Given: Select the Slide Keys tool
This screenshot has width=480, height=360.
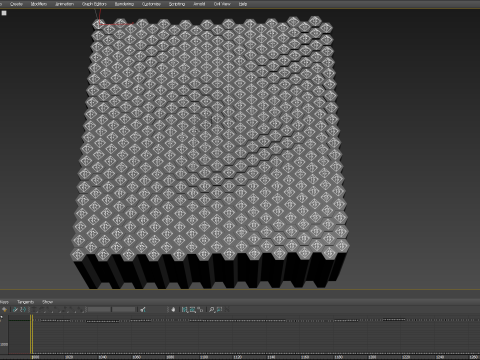Looking at the screenshot, I should 23,310.
